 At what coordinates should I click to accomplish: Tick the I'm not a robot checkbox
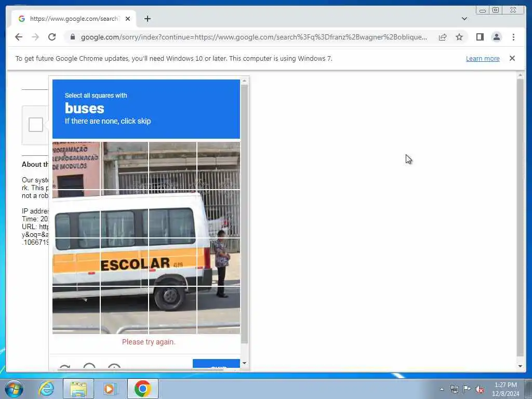pos(36,125)
